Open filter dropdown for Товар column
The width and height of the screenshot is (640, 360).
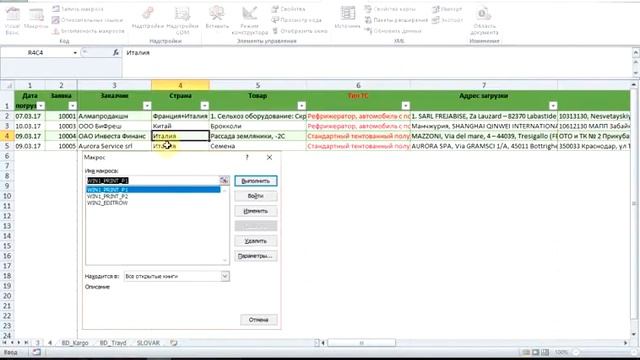[301, 106]
